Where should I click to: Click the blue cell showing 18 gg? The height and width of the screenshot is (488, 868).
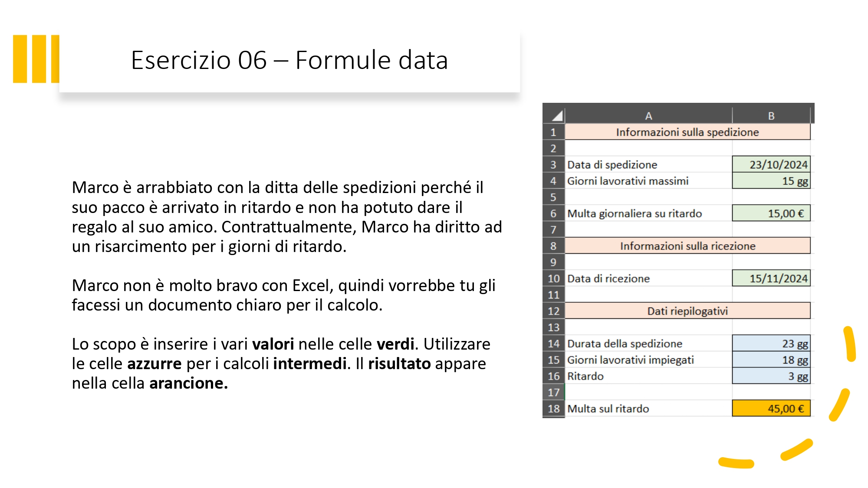[771, 360]
